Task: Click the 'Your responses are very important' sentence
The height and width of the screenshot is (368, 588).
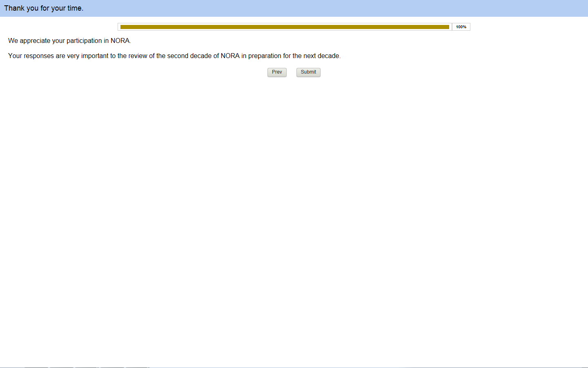Action: [x=174, y=56]
